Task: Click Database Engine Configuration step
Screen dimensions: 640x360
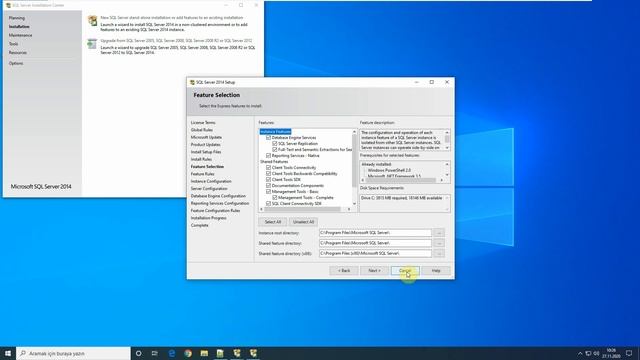Action: click(x=218, y=196)
